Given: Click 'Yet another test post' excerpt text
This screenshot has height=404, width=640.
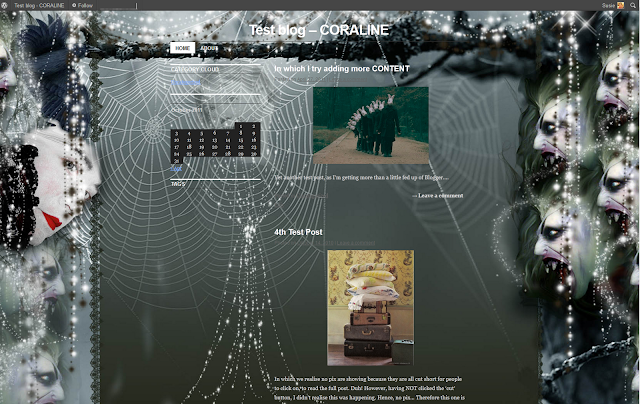Looking at the screenshot, I should 362,178.
